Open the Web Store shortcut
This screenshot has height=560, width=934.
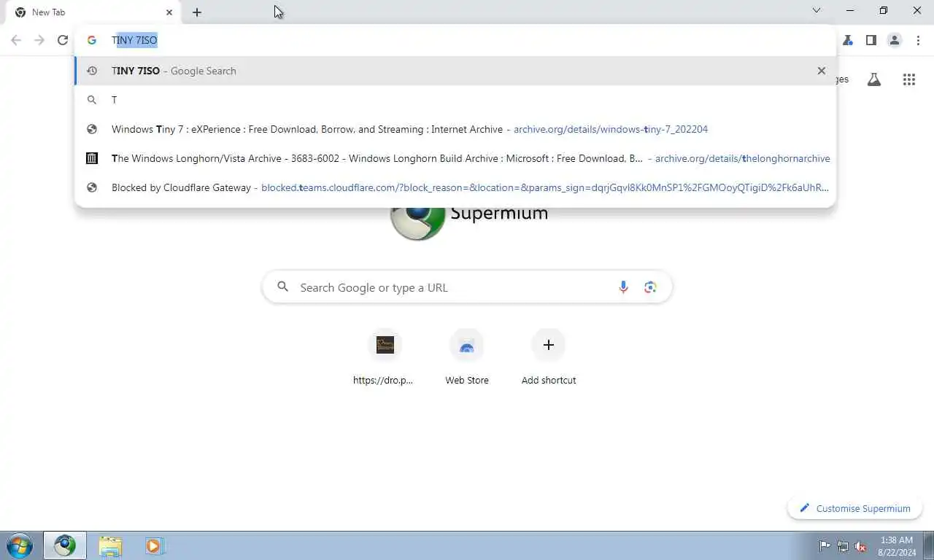tap(467, 358)
